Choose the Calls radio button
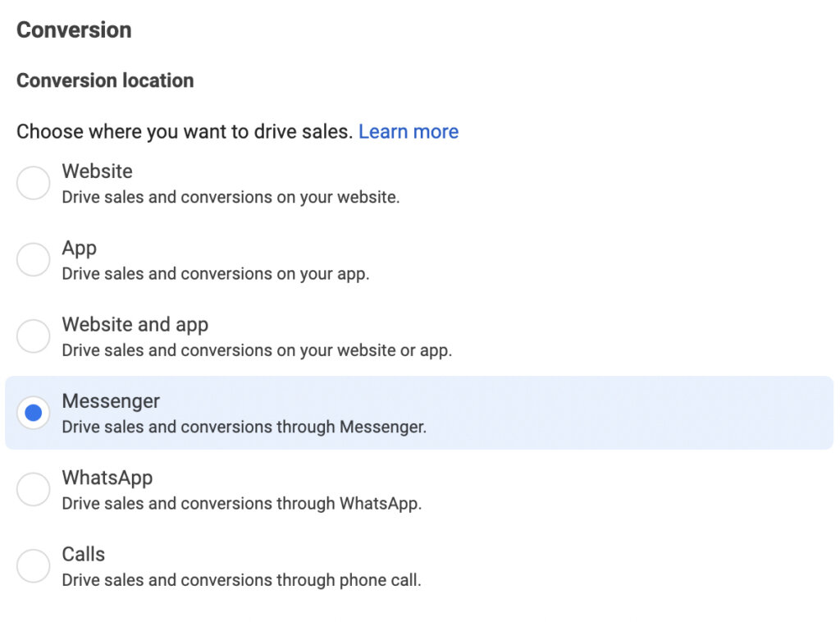This screenshot has width=840, height=622. coord(34,565)
